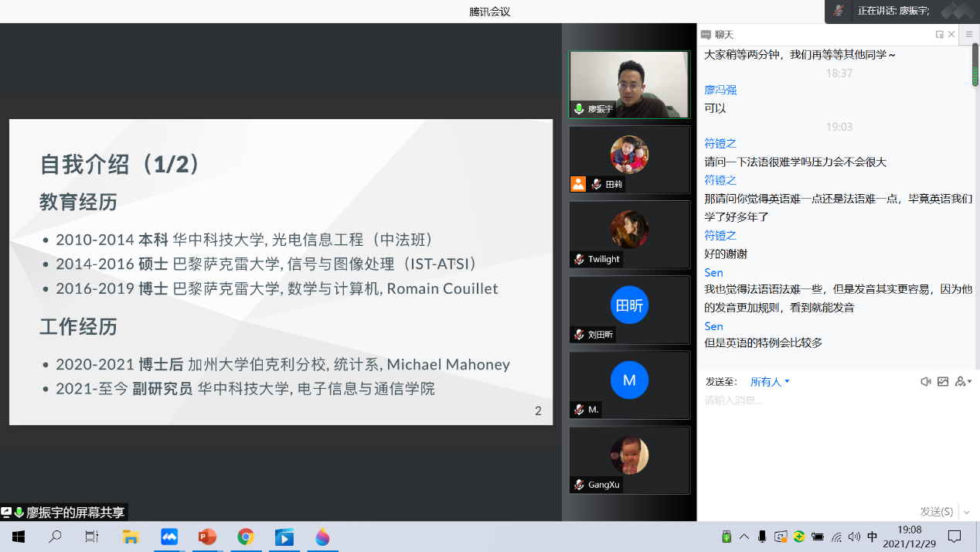Expand the send options arrow beside 发送(S)

[967, 512]
